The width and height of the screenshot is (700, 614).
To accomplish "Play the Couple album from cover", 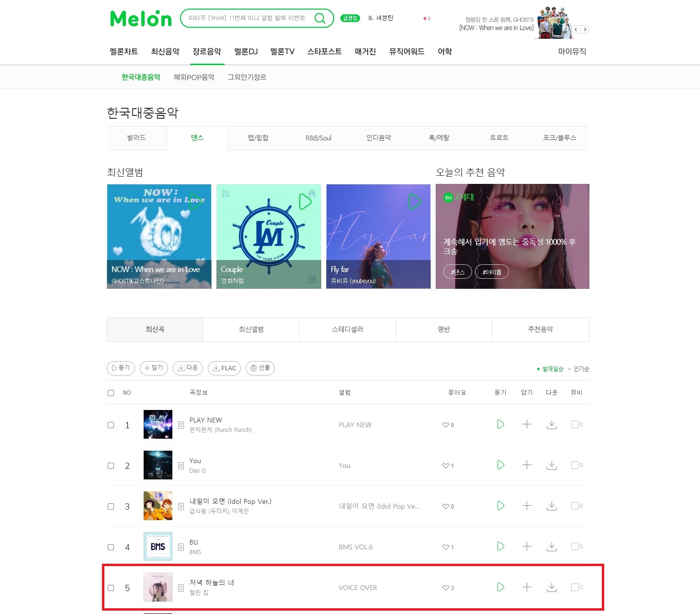I will pos(305,202).
